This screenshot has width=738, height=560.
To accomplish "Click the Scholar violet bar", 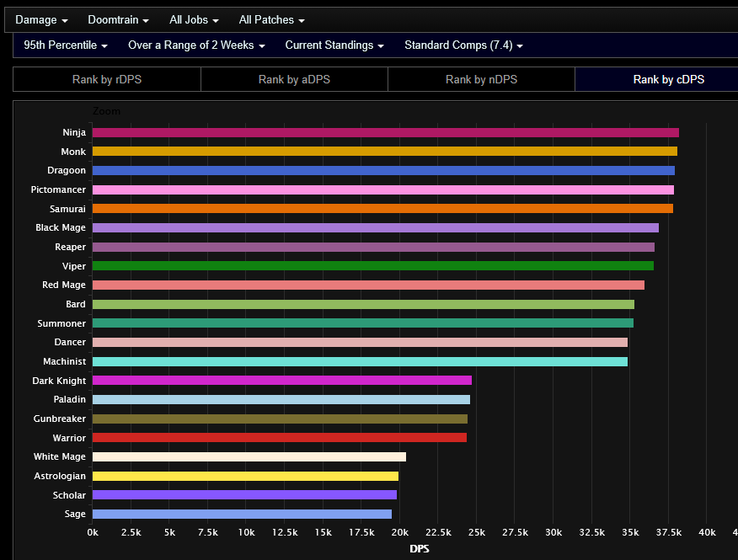I will point(244,494).
